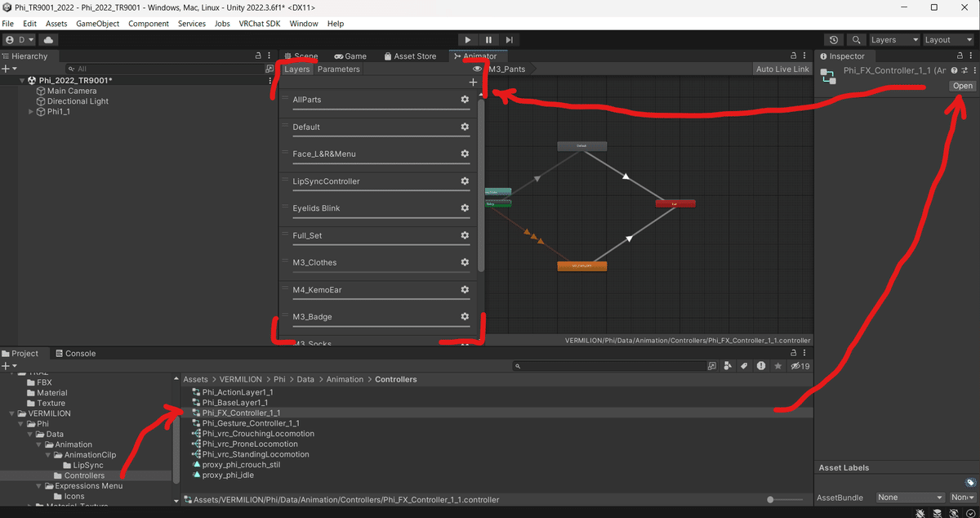
Task: Toggle the Animator panel lock
Action: pyautogui.click(x=793, y=56)
